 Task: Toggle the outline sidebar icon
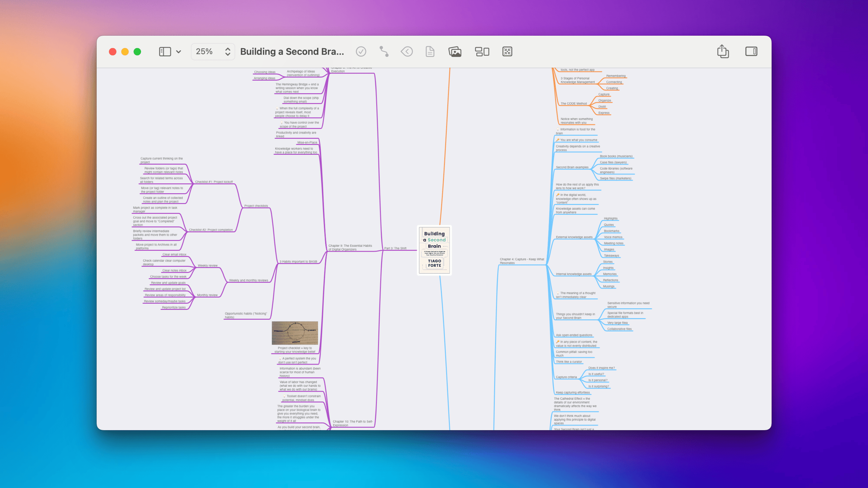(165, 52)
